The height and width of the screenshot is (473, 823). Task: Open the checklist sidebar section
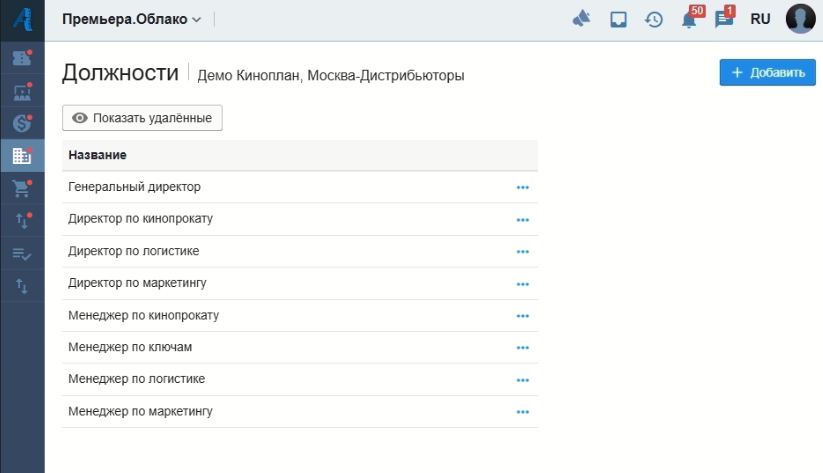click(22, 254)
